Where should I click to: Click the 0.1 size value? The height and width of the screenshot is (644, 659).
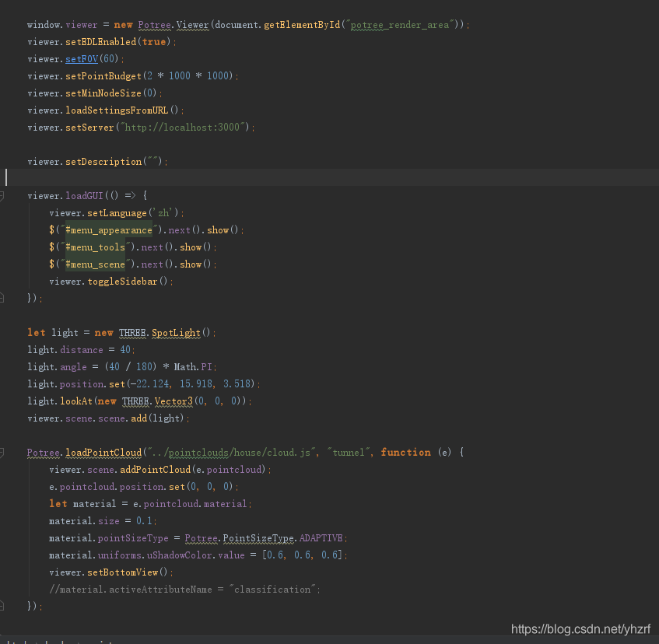144,521
